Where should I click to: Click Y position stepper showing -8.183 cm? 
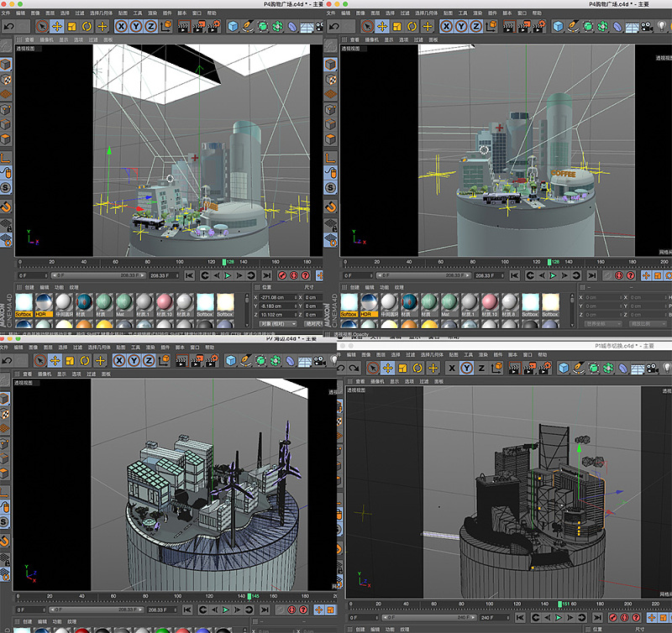[x=278, y=306]
